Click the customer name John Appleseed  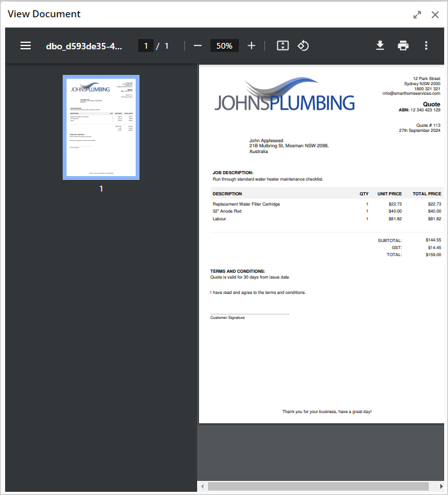coord(266,140)
